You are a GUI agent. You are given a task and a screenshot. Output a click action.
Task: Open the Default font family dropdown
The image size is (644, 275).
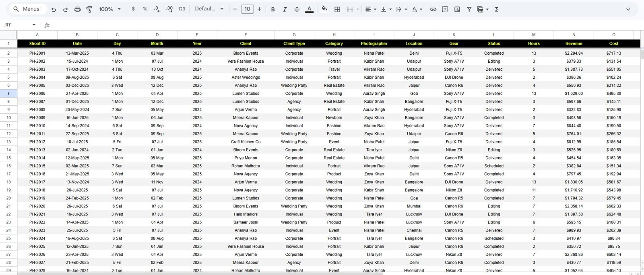click(x=209, y=9)
